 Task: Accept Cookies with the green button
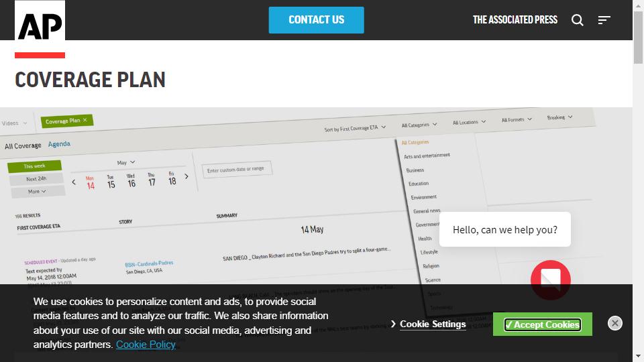[x=543, y=324]
